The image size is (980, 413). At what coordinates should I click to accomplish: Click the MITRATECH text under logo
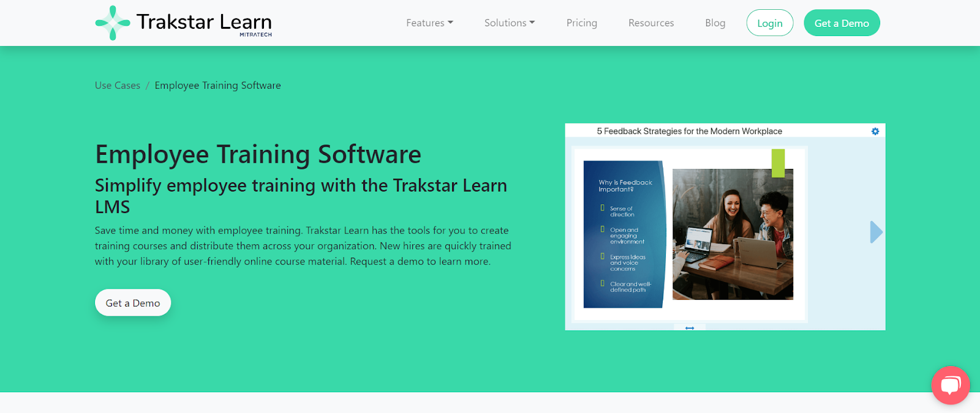(255, 35)
